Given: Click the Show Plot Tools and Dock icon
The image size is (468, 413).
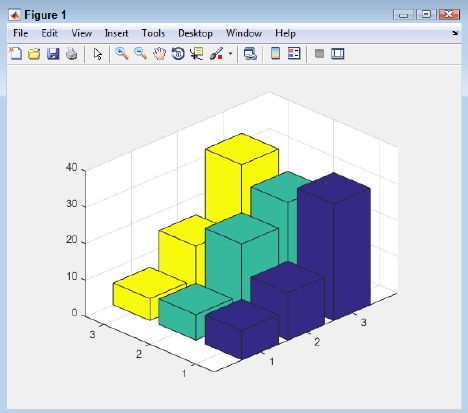Looking at the screenshot, I should (338, 54).
